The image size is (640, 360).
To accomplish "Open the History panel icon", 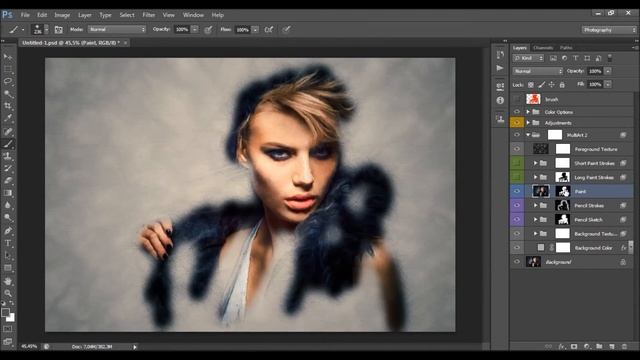I will 500,55.
